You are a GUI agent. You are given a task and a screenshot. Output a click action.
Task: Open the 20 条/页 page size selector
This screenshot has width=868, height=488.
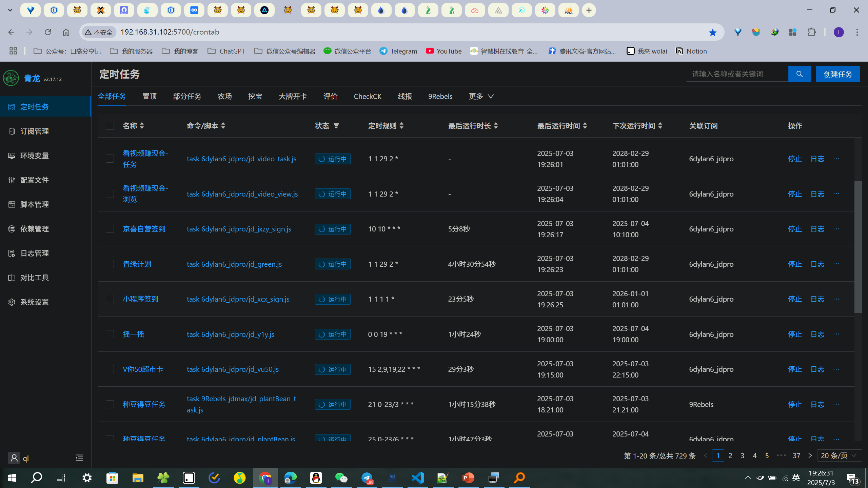click(x=839, y=455)
